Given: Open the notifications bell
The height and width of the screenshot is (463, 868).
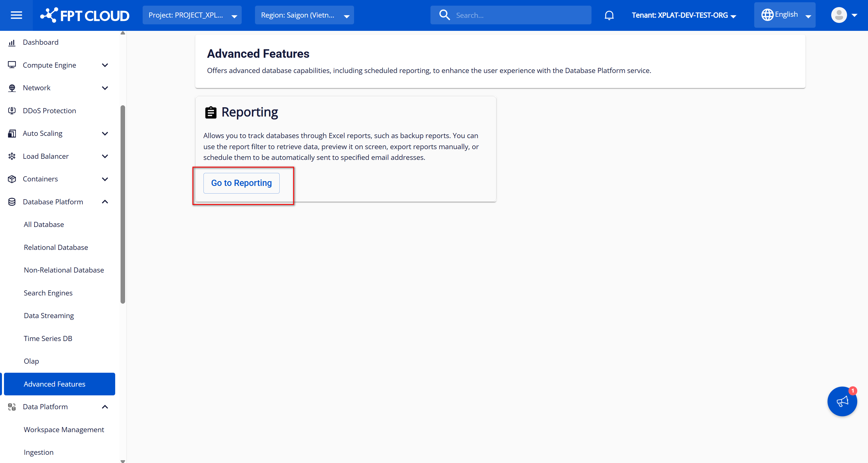Looking at the screenshot, I should click(609, 15).
